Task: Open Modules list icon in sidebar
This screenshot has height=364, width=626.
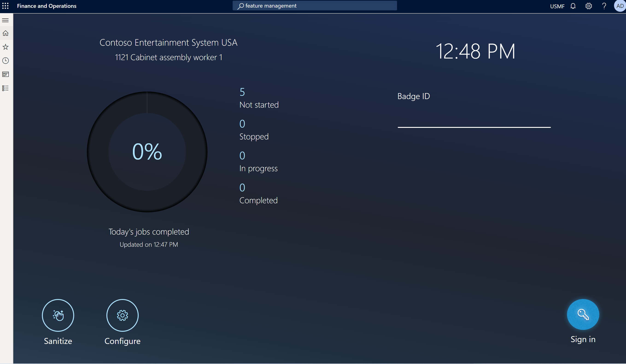Action: point(6,88)
